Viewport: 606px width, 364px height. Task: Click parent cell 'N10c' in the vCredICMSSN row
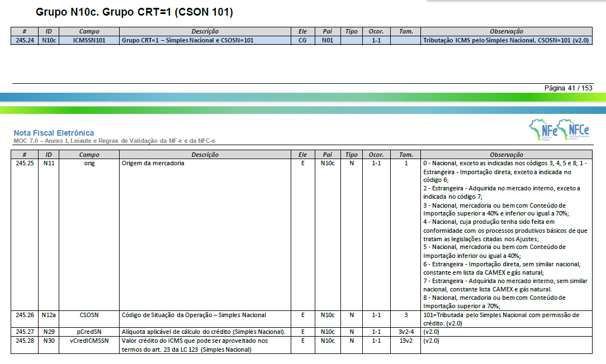click(328, 341)
